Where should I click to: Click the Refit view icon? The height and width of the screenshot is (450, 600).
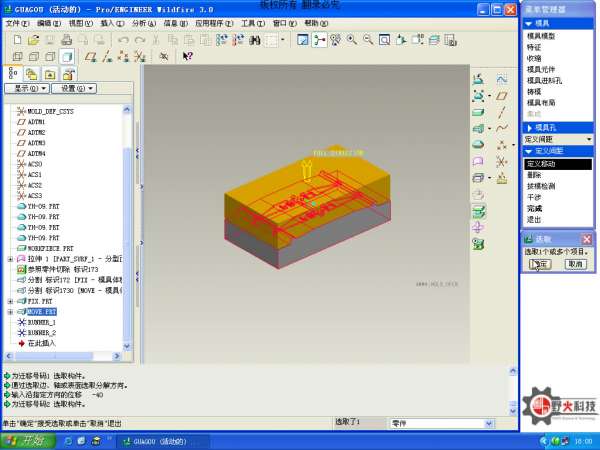385,40
